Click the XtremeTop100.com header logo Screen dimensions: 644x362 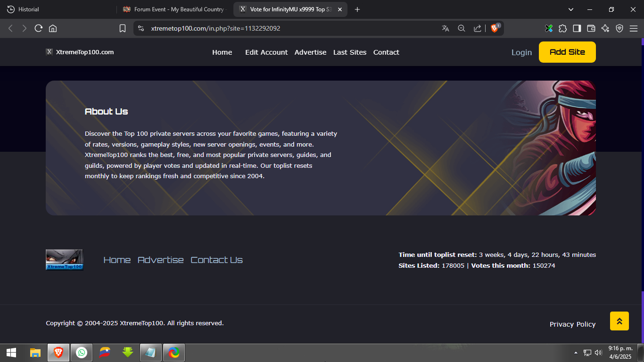80,52
